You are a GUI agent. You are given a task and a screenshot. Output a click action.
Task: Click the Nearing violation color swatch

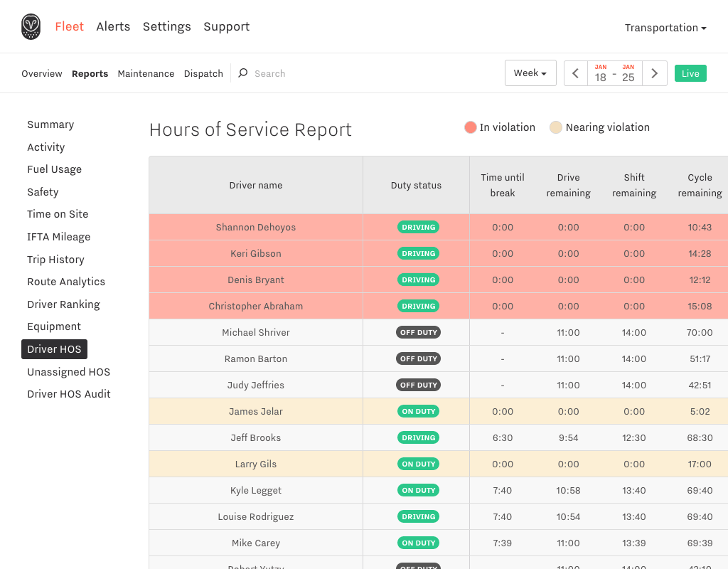coord(556,127)
